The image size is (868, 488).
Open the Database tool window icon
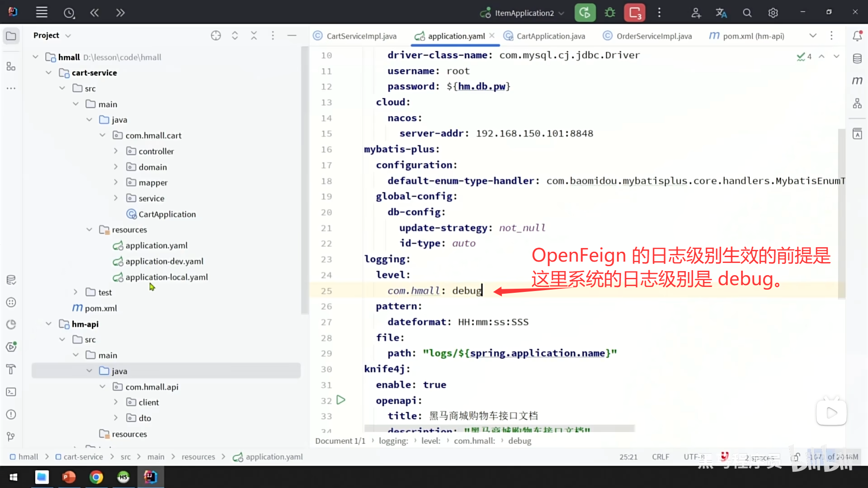tap(857, 58)
